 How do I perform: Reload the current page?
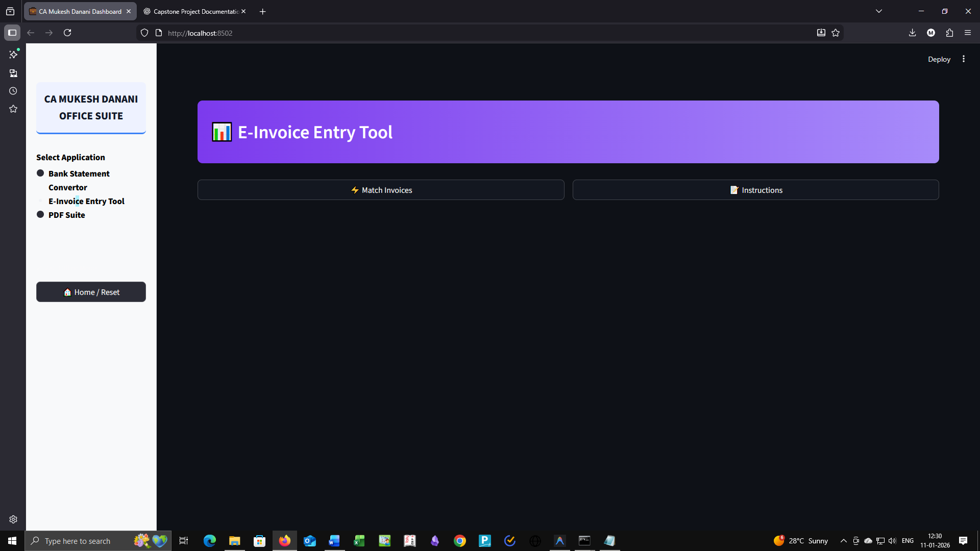click(67, 33)
